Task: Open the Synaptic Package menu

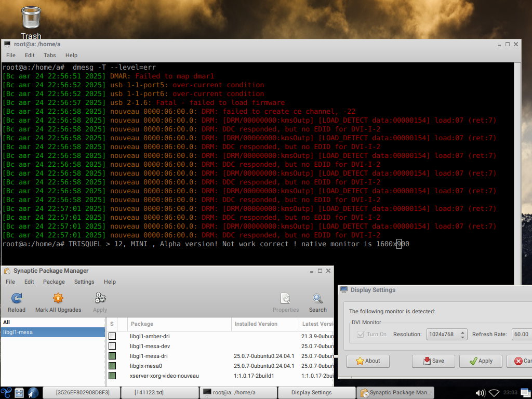Action: [54, 282]
